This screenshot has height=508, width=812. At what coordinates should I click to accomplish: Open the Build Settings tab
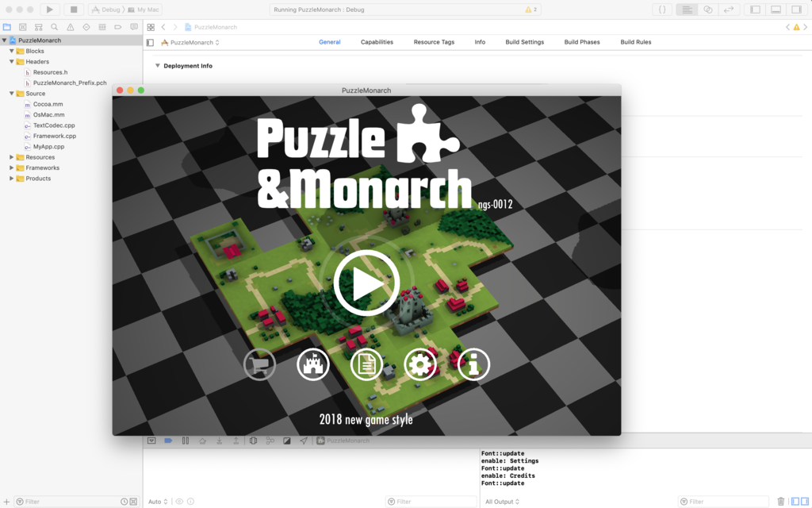tap(525, 42)
